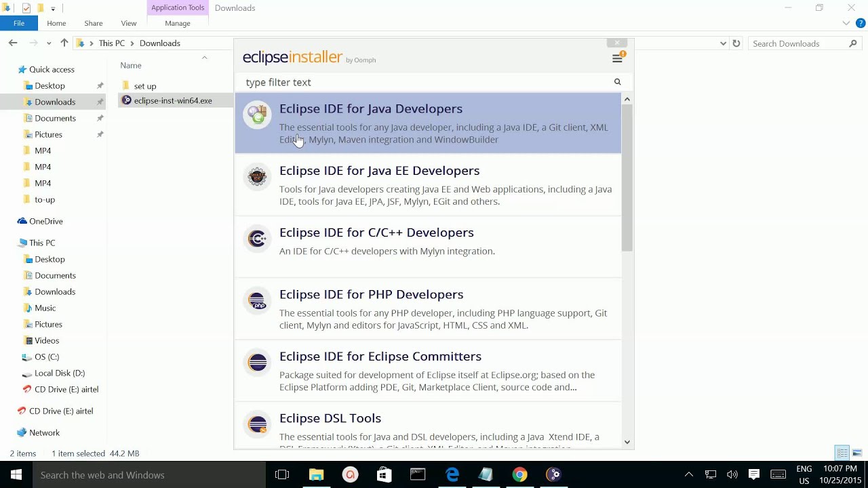The width and height of the screenshot is (868, 488).
Task: Choose Eclipse IDE for Java Developers title
Action: coord(371,108)
